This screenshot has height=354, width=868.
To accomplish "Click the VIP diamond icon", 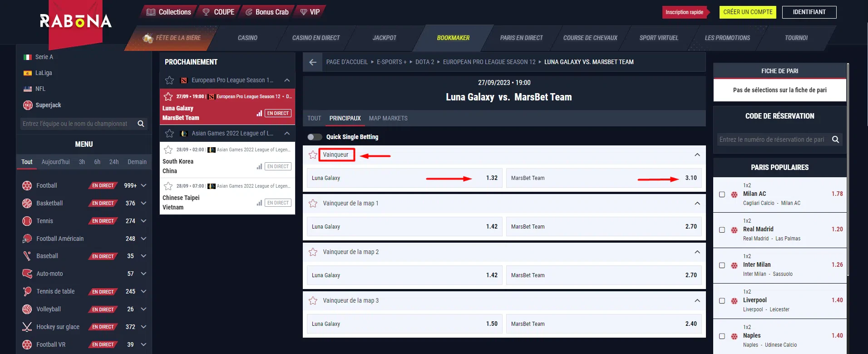I will (304, 12).
